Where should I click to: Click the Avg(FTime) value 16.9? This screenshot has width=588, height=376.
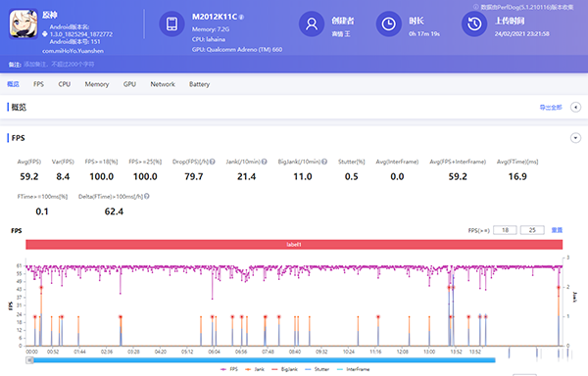click(x=517, y=176)
